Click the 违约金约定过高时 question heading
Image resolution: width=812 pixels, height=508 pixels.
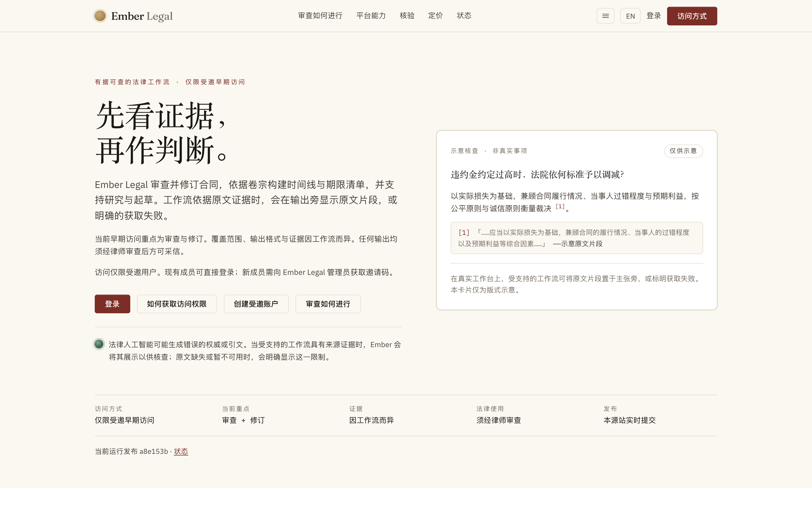coord(537,174)
